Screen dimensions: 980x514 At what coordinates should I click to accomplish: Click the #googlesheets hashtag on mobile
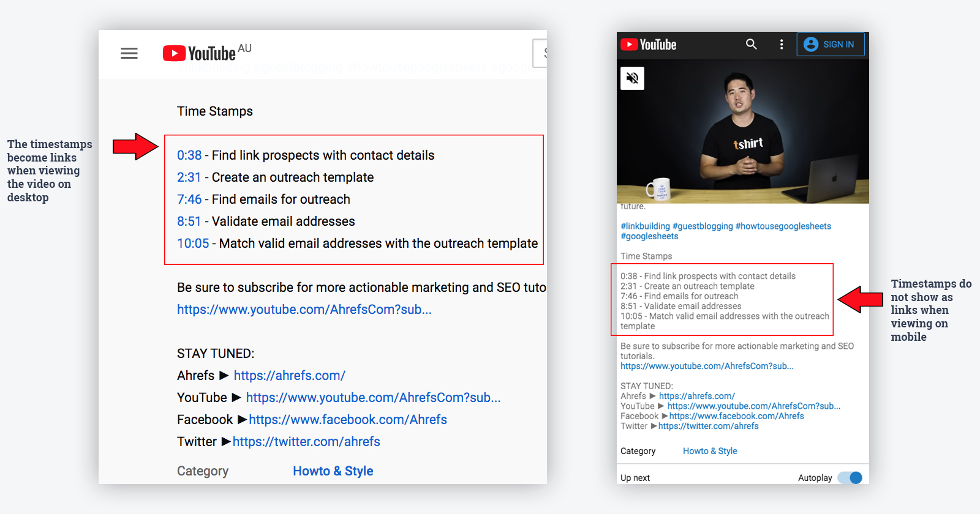pos(649,236)
